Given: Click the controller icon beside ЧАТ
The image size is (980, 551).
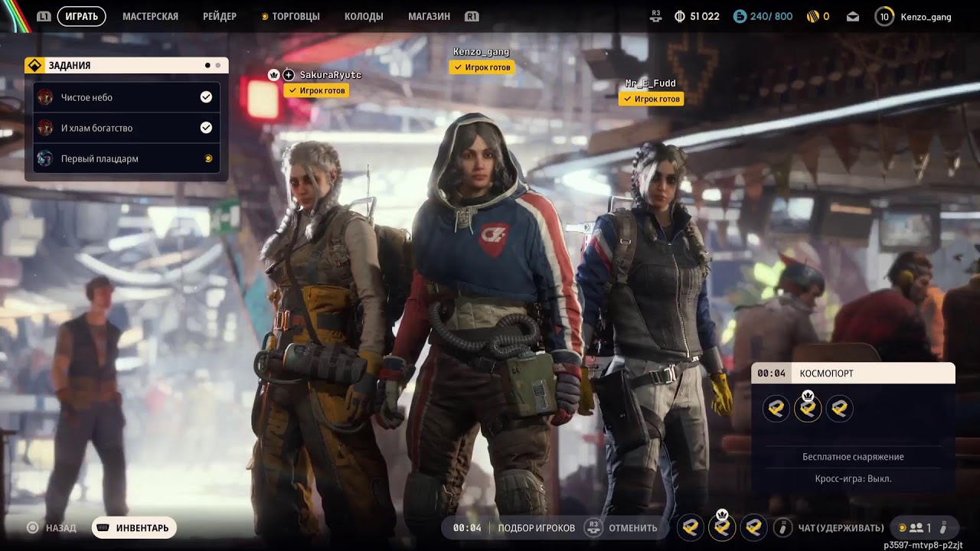Looking at the screenshot, I should 782,527.
